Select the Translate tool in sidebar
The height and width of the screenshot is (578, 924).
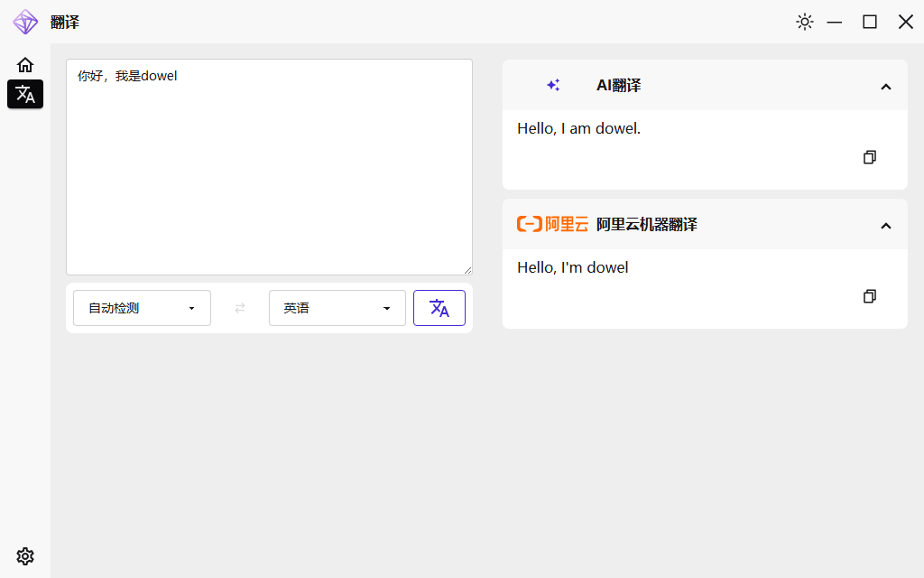pyautogui.click(x=24, y=94)
